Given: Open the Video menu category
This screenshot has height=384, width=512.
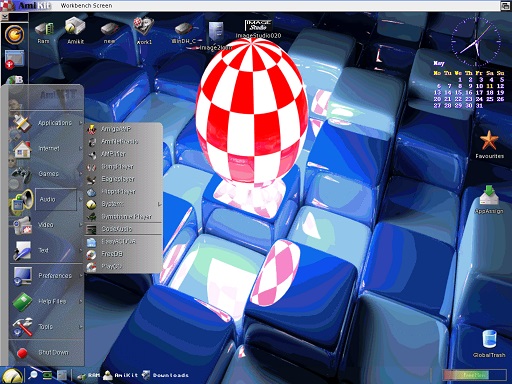Looking at the screenshot, I should [47, 225].
